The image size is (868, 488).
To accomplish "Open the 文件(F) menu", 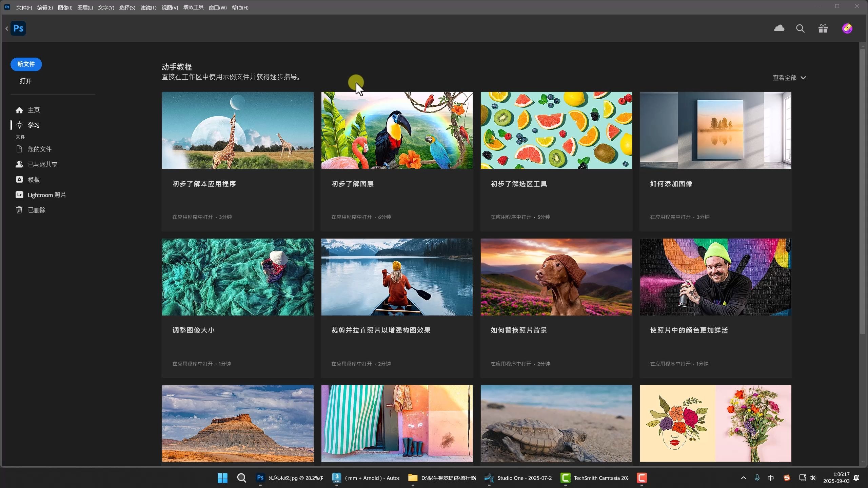I will click(x=24, y=7).
